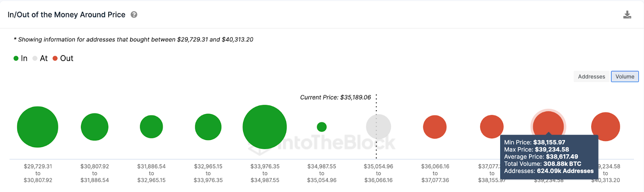Switch to the Addresses view
This screenshot has width=644, height=192.
click(x=591, y=76)
